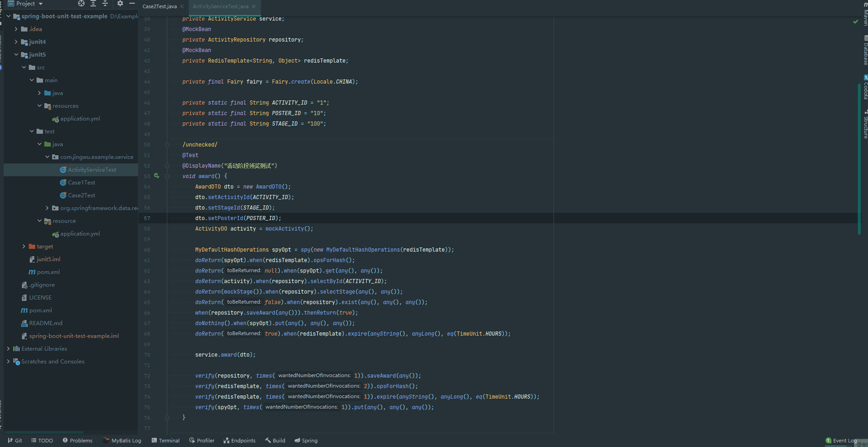Click the Fairy.create(Locale.CHINA) declaration
Viewport: 868px width, 447px height.
pos(270,82)
